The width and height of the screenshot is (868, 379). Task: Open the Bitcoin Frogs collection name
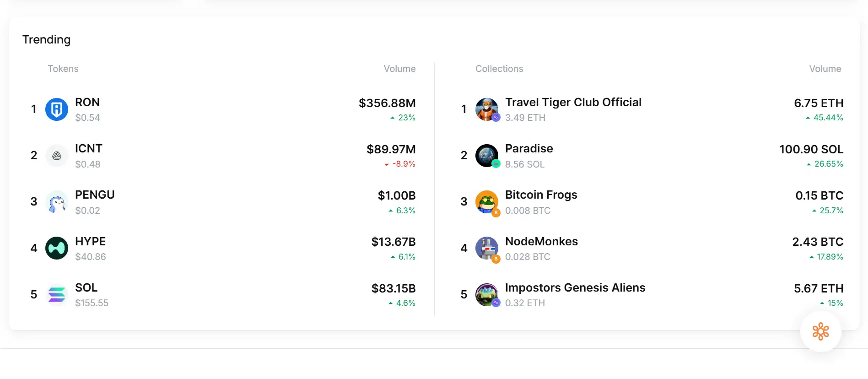point(541,195)
